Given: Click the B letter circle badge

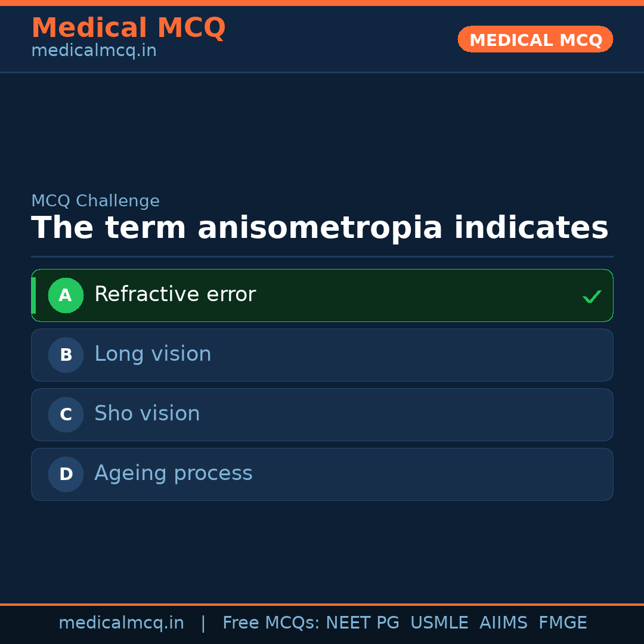Looking at the screenshot, I should 66,355.
